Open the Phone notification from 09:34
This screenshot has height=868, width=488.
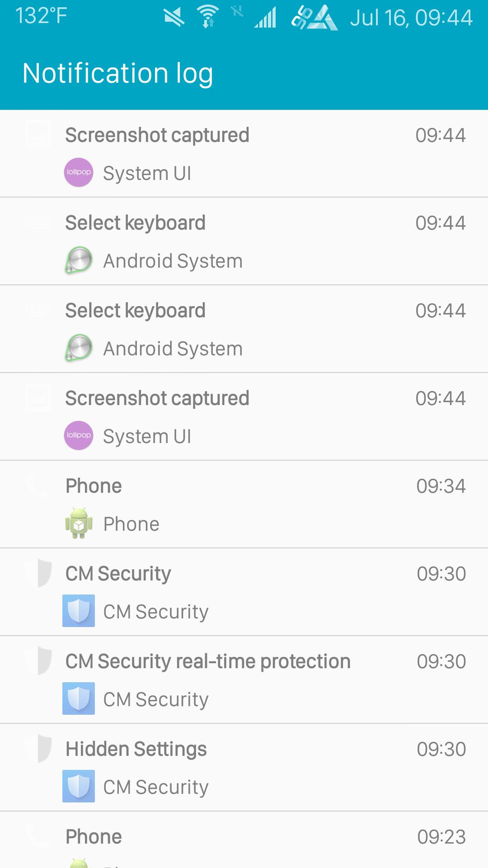[x=244, y=505]
